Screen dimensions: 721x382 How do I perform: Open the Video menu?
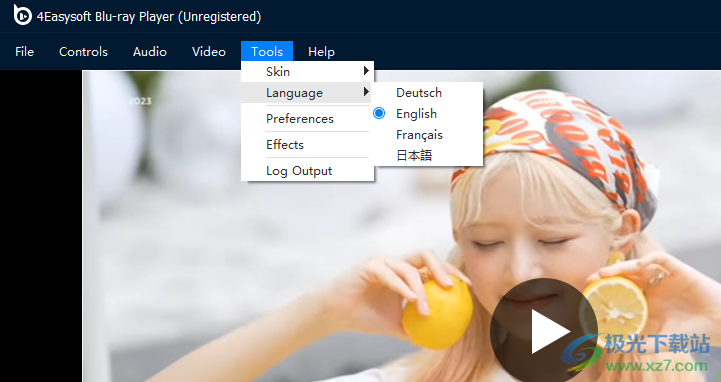point(209,51)
